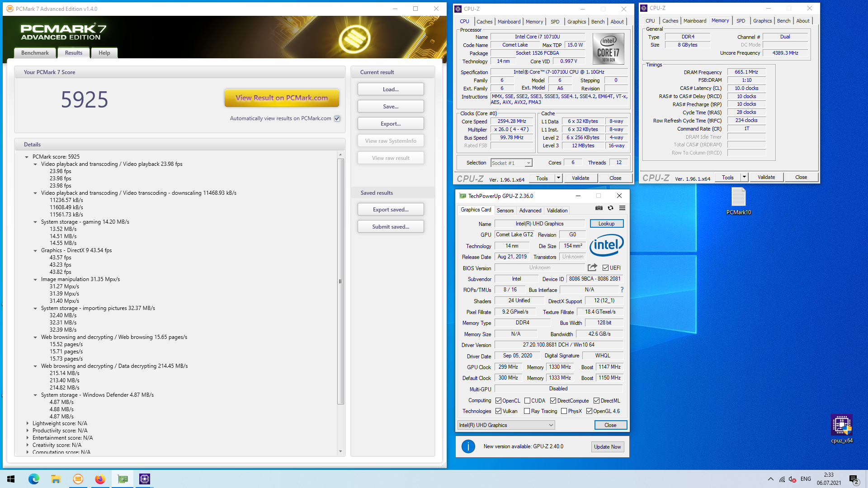Open the GPU-Z Advanced tab
868x488 pixels.
[530, 210]
